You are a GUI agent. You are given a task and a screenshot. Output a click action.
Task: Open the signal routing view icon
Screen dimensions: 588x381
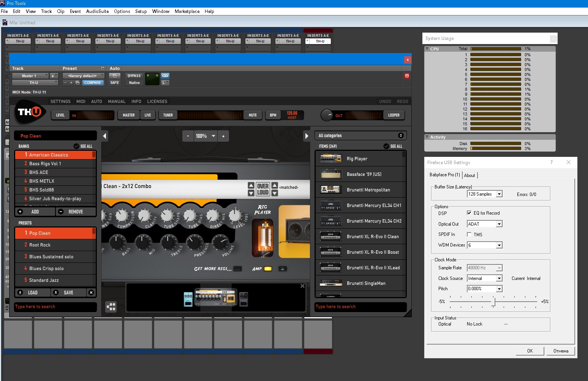[x=111, y=307]
